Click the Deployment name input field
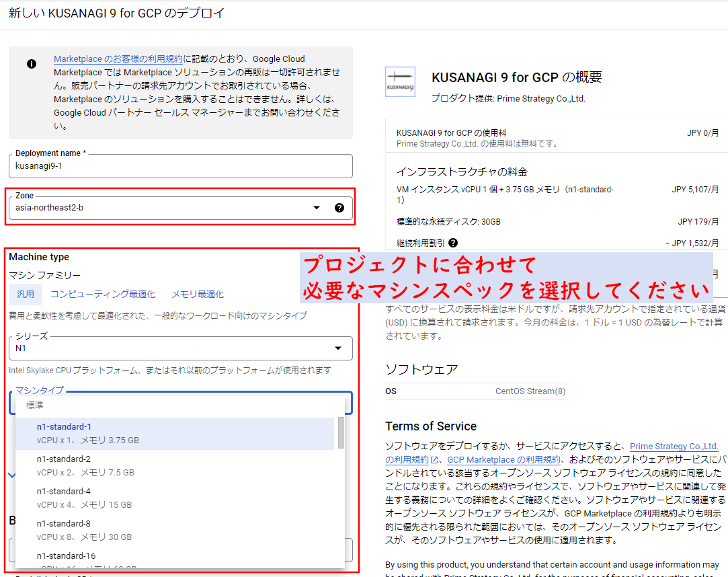Image resolution: width=728 pixels, height=577 pixels. click(x=180, y=166)
